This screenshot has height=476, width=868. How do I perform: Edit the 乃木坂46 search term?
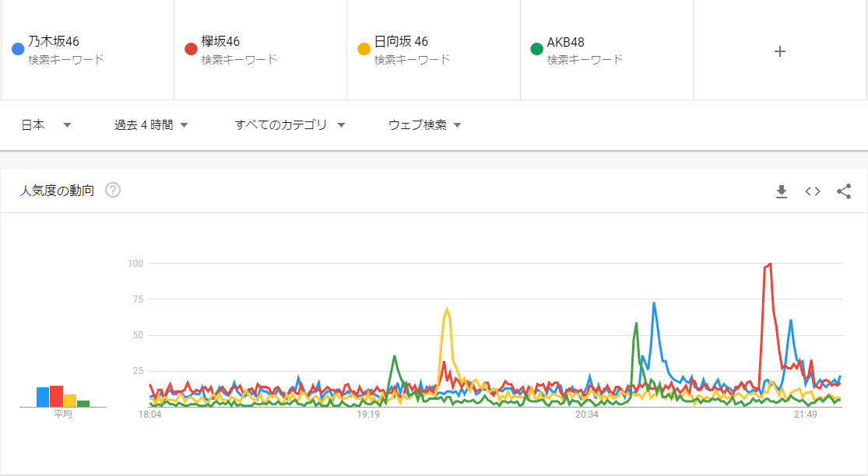coord(54,42)
